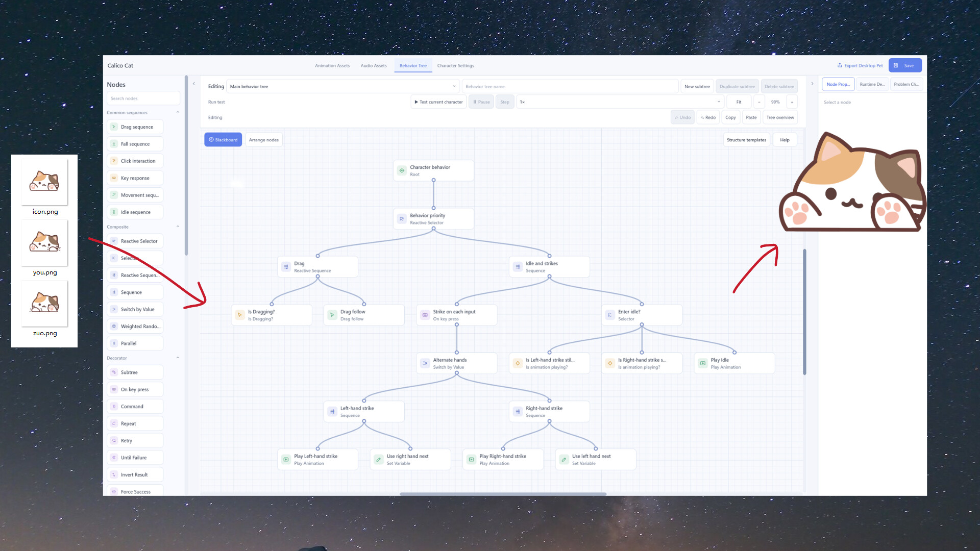
Task: Open the Main behavior tree dropdown
Action: point(342,86)
